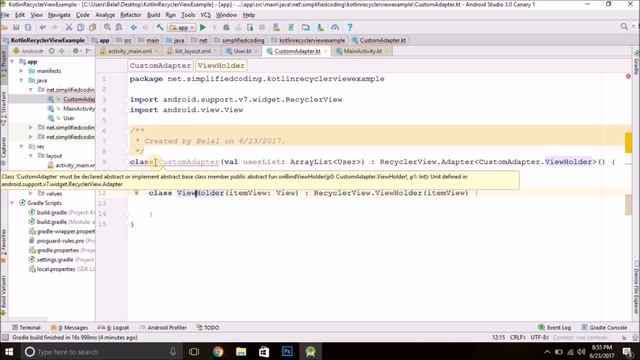640x360 pixels.
Task: Open the Refactor menu
Action: pyautogui.click(x=131, y=15)
